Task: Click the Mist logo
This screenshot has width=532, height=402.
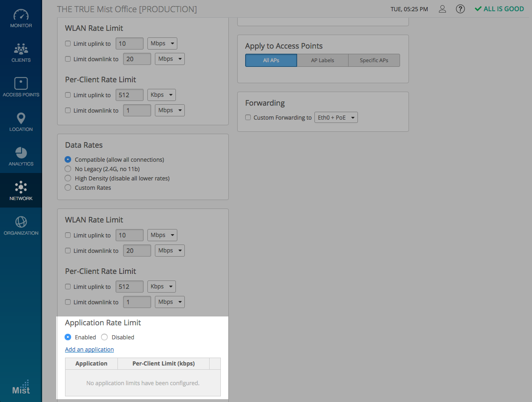Action: coord(21,387)
